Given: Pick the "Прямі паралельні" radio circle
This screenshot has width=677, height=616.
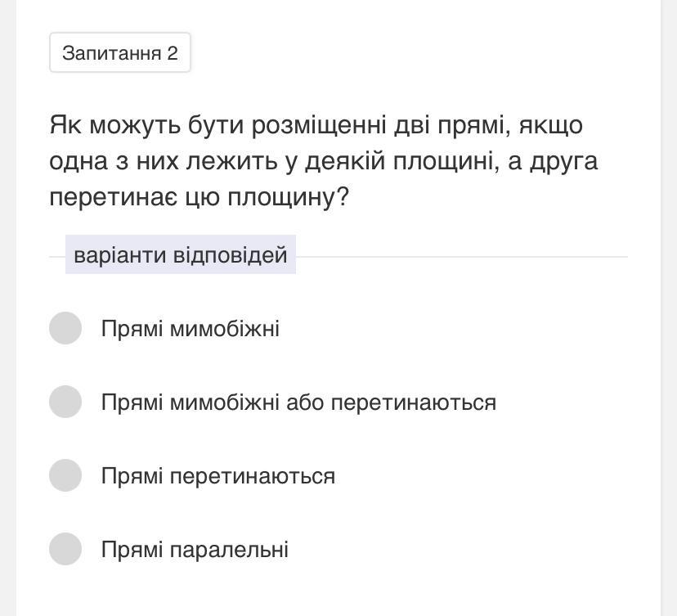Looking at the screenshot, I should point(65,549).
